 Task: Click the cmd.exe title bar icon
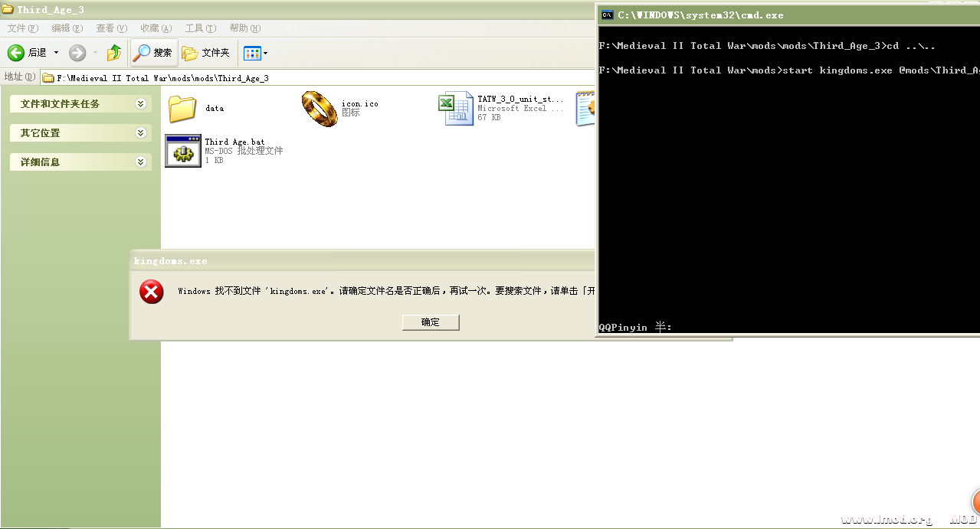tap(608, 15)
